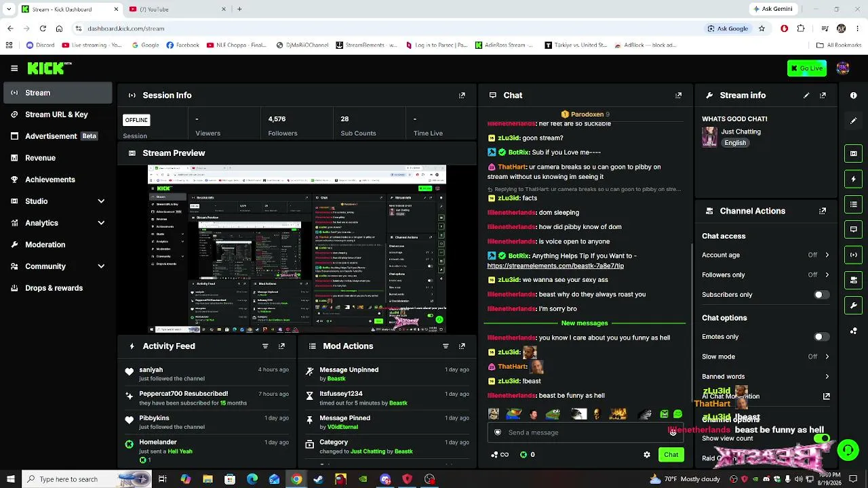Open Drops & rewards page
Screen dimensions: 868x488
coord(58,288)
